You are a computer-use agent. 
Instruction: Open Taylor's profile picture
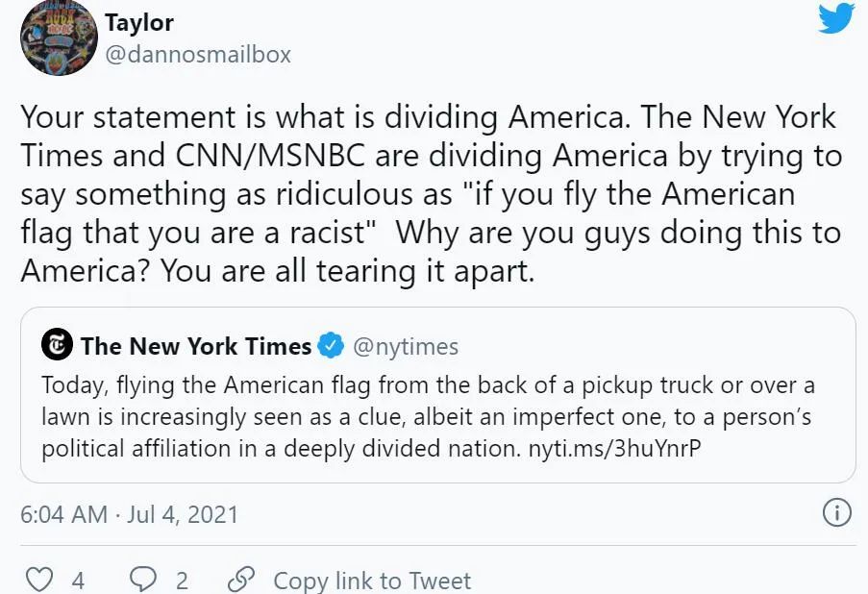(59, 37)
